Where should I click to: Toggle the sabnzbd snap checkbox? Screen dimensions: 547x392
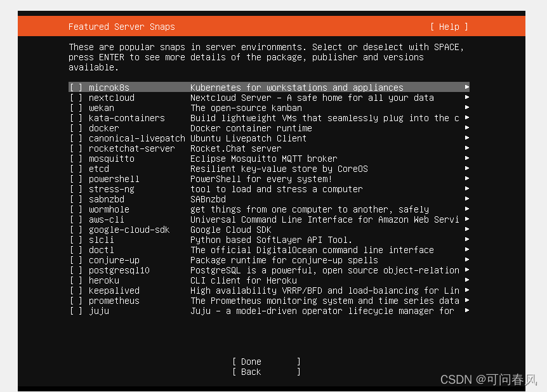click(x=76, y=199)
